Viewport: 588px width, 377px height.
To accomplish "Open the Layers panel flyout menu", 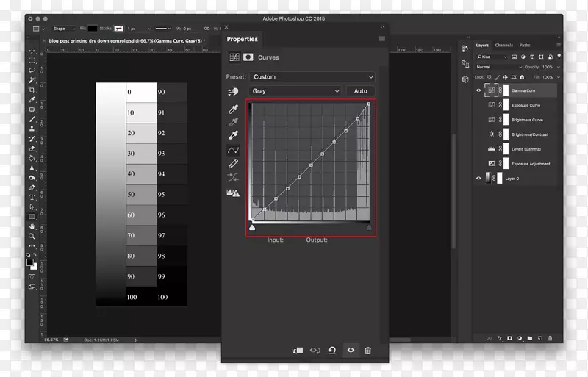I will coord(559,45).
